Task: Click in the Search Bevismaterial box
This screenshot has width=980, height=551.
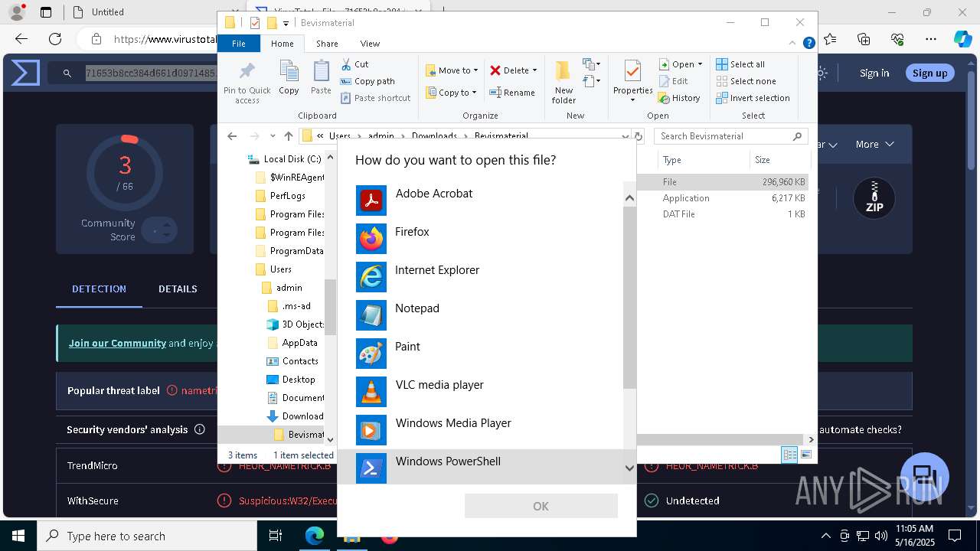Action: click(731, 136)
